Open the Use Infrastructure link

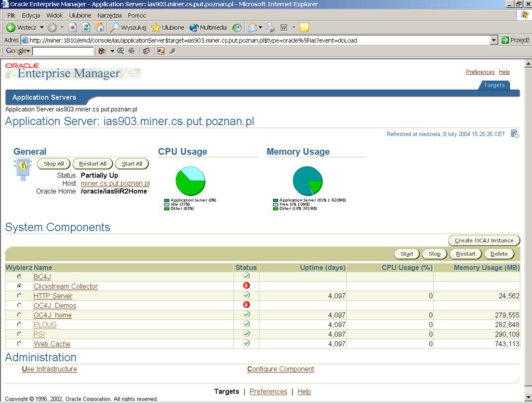[49, 369]
